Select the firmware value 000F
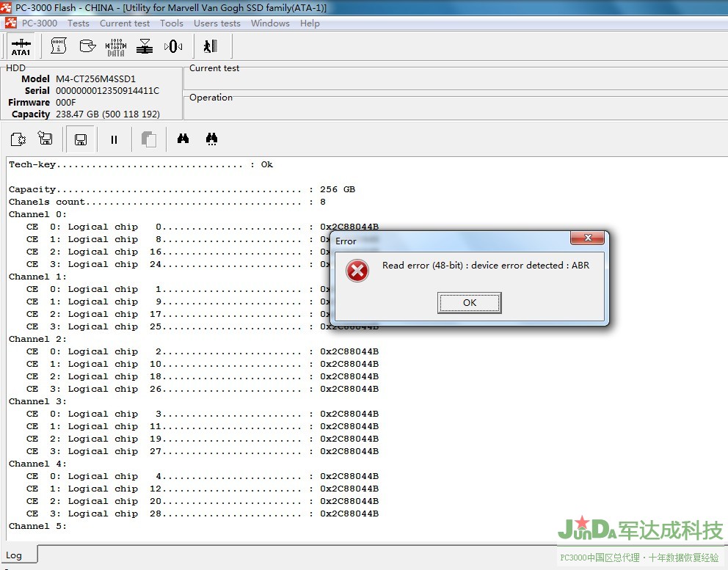 [65, 102]
